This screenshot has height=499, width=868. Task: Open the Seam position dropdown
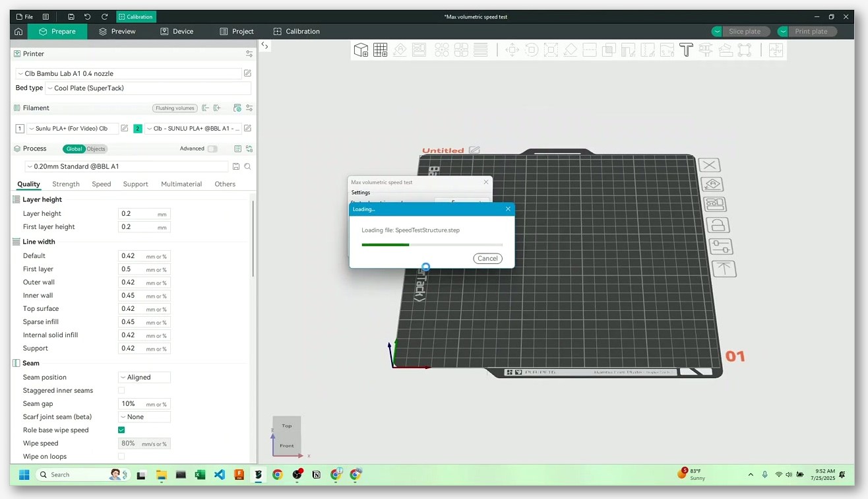[144, 377]
